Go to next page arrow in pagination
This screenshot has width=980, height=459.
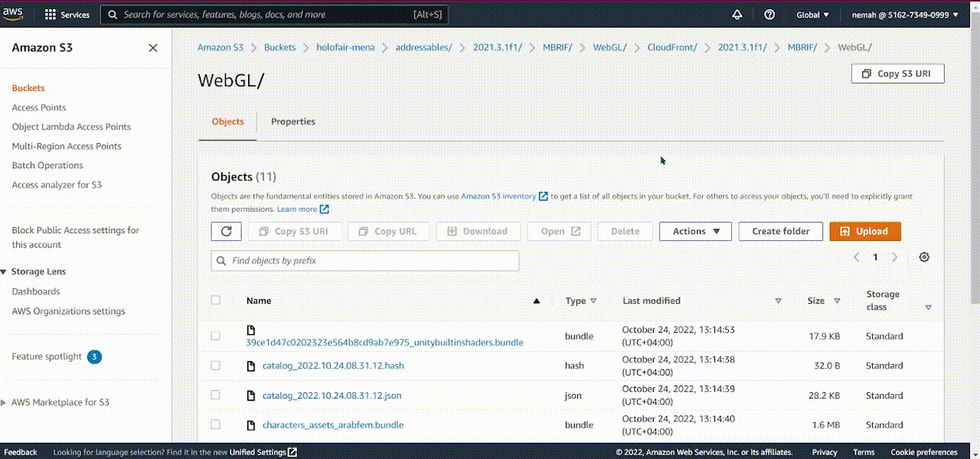pyautogui.click(x=894, y=257)
